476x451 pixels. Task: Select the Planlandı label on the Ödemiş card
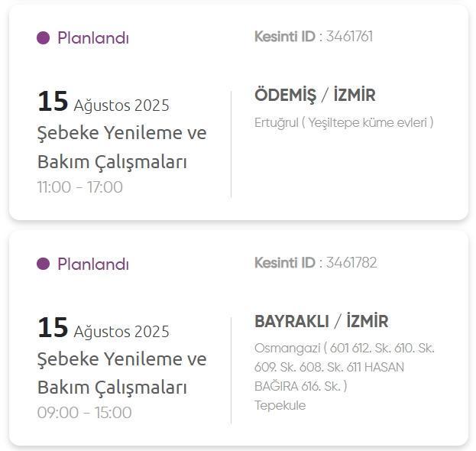tap(92, 37)
